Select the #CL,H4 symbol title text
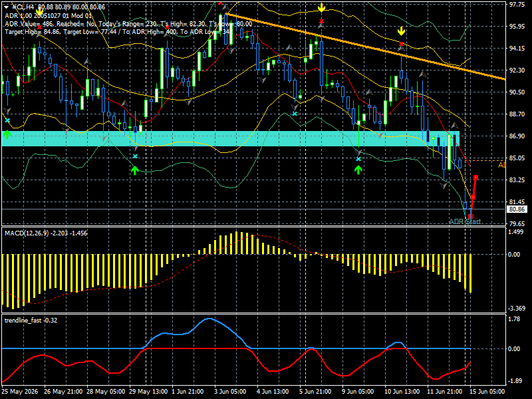Screen dimensions: 532x399 tap(24, 7)
